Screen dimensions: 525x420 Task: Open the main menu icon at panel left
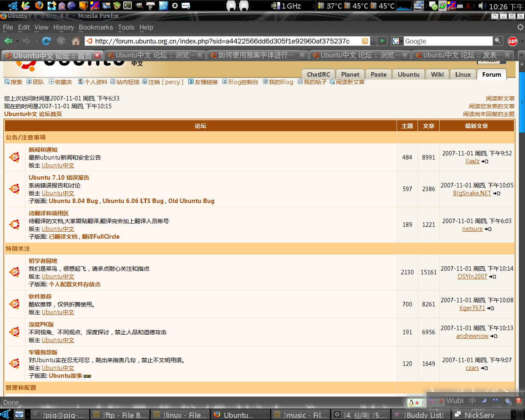point(13,5)
